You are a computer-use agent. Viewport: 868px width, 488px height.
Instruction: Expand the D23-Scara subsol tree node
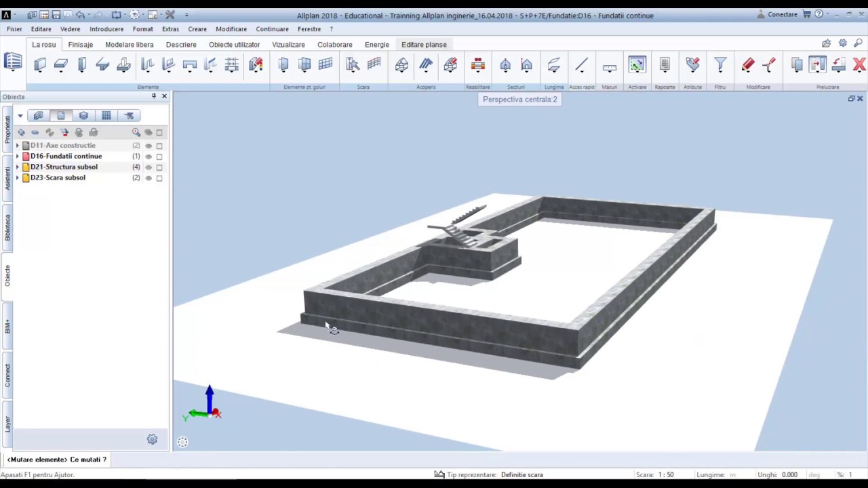coord(18,178)
